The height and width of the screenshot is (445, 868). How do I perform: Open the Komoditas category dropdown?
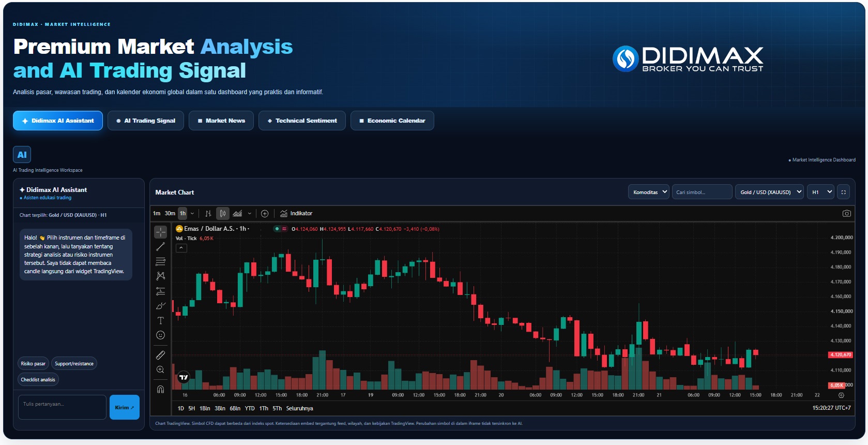[649, 192]
